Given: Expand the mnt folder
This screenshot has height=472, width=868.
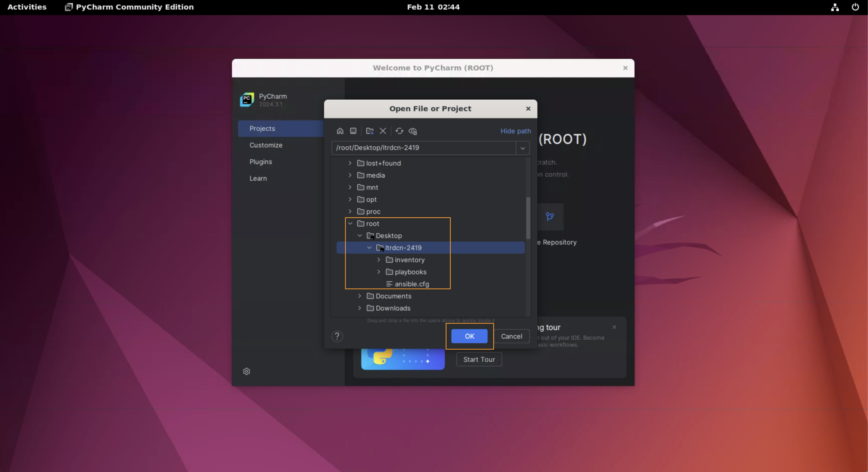Looking at the screenshot, I should (350, 187).
